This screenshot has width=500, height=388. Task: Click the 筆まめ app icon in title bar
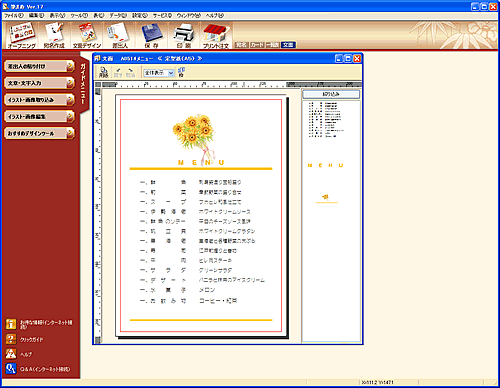pos(5,6)
